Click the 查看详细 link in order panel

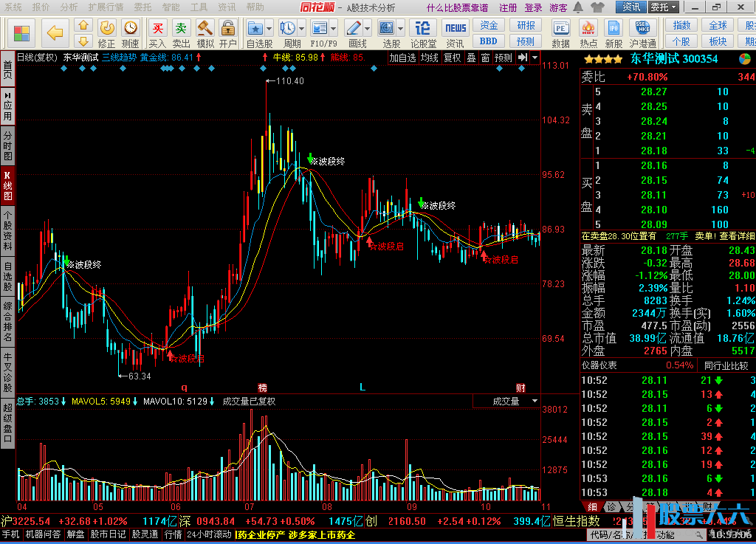tap(737, 236)
